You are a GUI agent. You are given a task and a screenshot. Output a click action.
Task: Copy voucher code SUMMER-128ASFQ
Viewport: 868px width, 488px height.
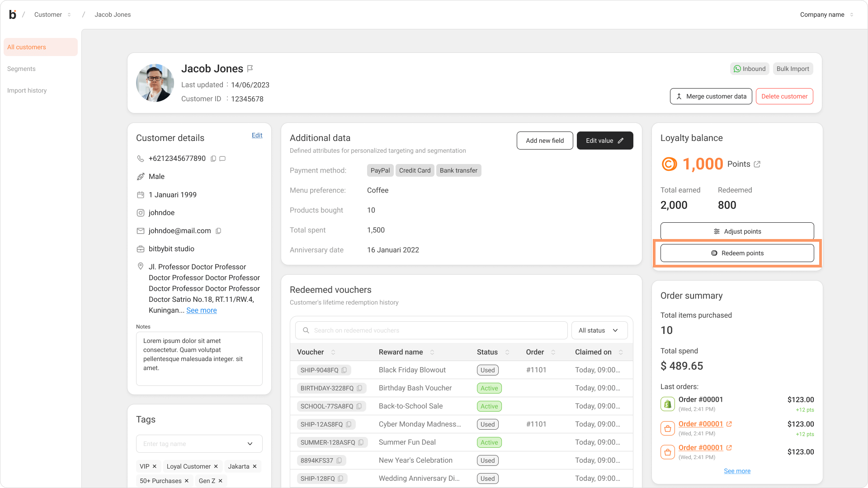[361, 442]
